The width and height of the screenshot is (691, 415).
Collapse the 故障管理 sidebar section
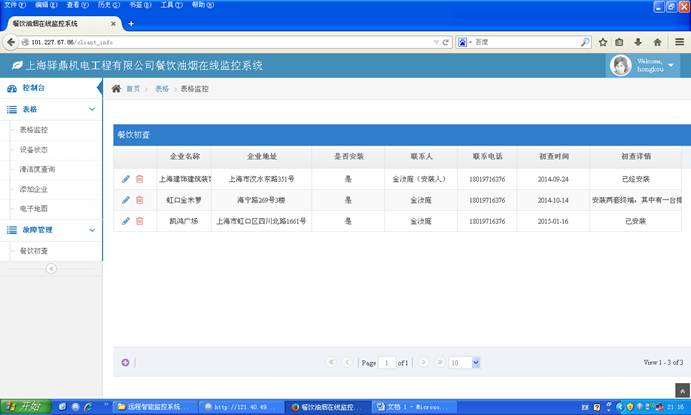(x=92, y=229)
